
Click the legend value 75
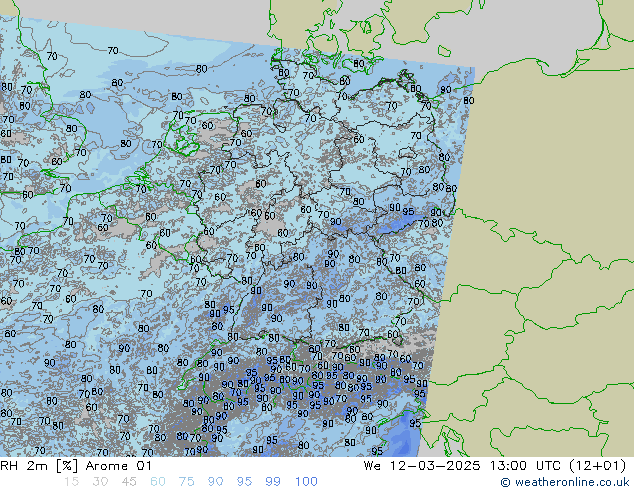click(x=186, y=482)
